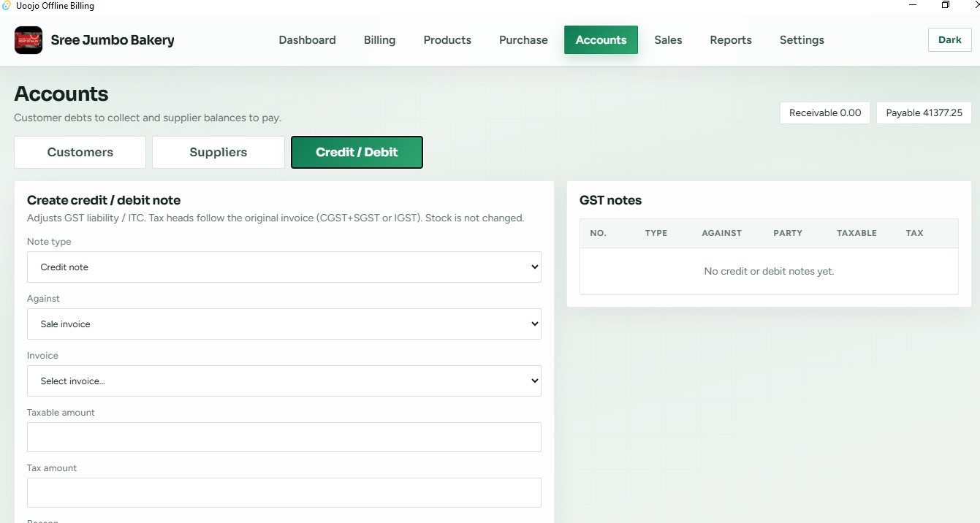Go to the Dashboard menu

pos(307,40)
